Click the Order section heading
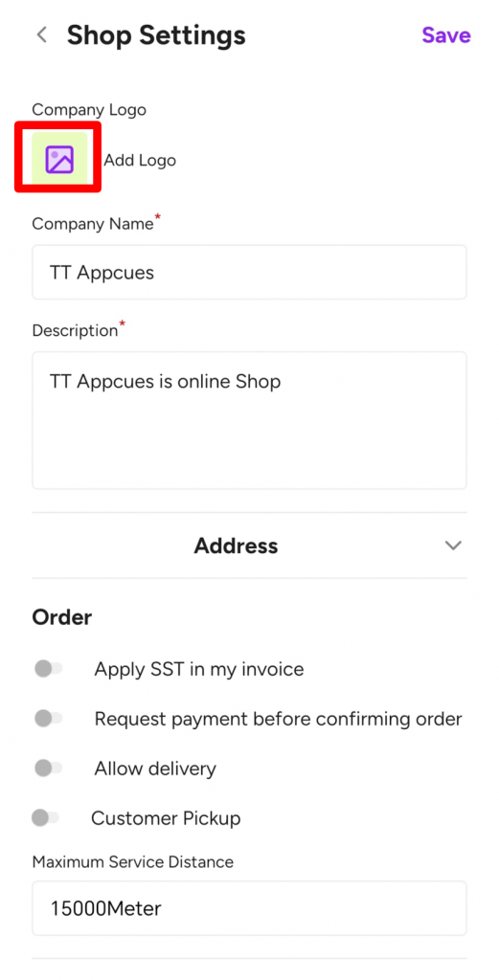This screenshot has width=499, height=980. tap(62, 617)
